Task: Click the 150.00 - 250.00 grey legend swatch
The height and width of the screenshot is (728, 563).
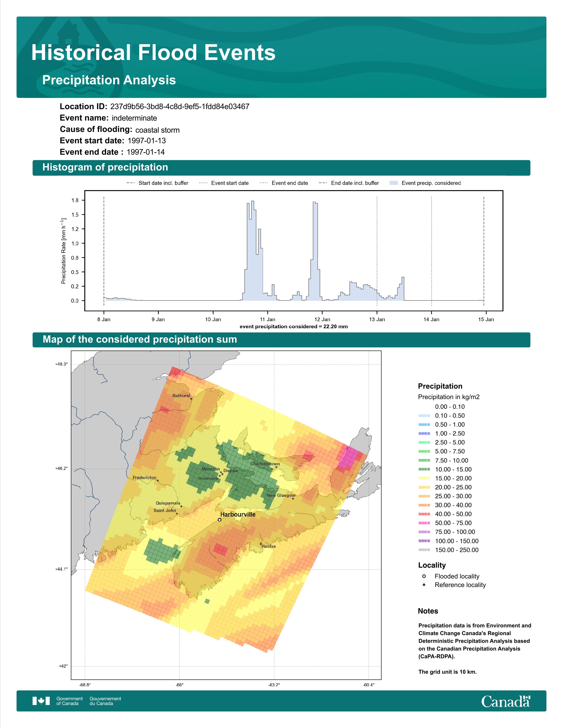Action: 424,550
